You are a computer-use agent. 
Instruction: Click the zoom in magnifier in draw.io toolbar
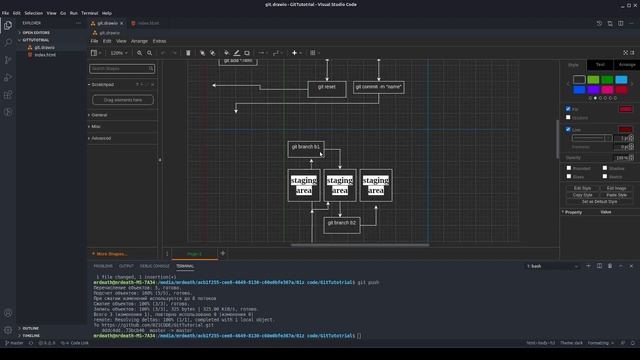pyautogui.click(x=140, y=53)
